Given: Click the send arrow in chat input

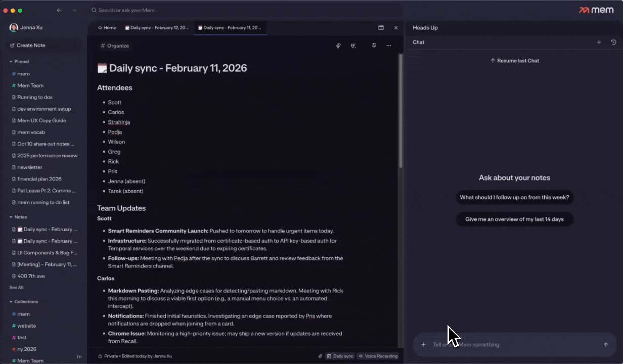Looking at the screenshot, I should (x=606, y=345).
